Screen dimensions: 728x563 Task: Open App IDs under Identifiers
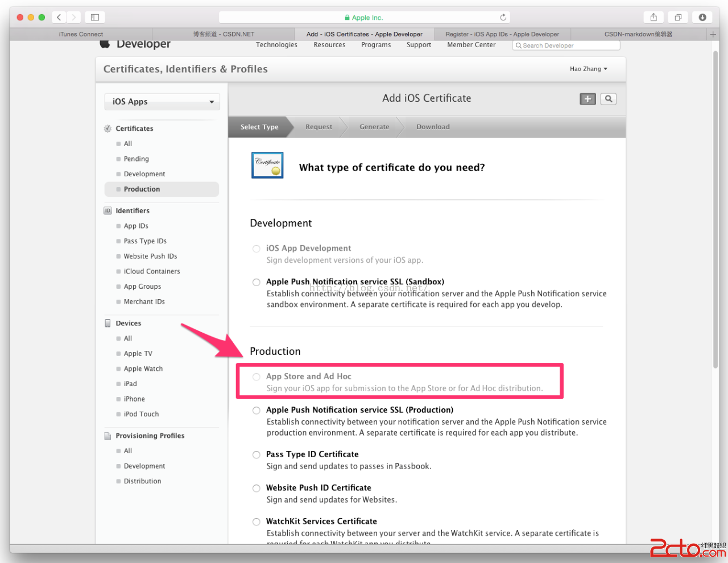pyautogui.click(x=136, y=226)
